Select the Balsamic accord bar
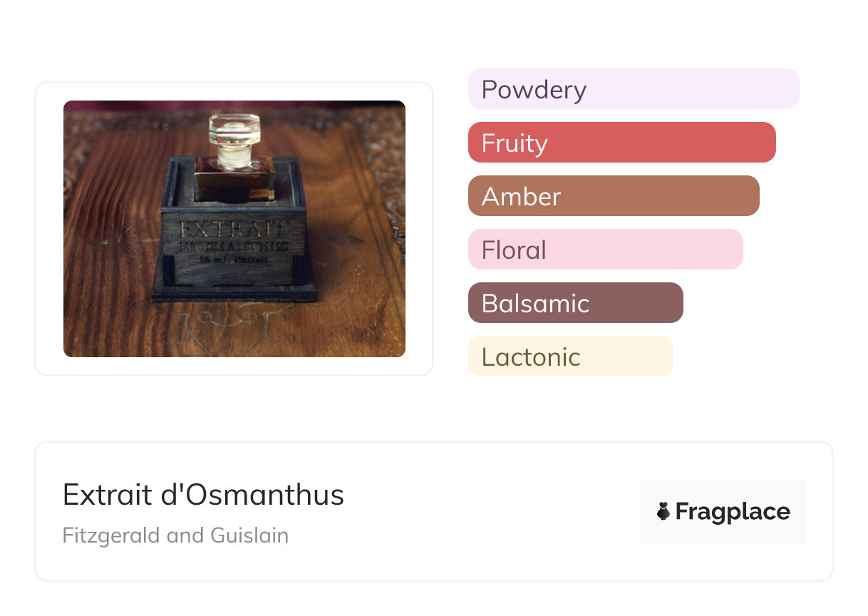The height and width of the screenshot is (616, 868). (x=575, y=303)
